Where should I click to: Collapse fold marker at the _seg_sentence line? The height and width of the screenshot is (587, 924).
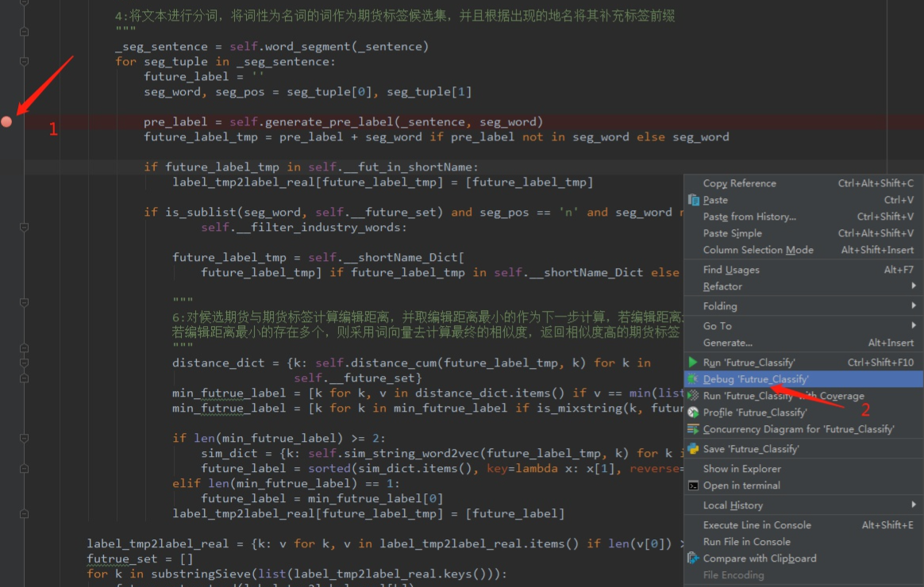pyautogui.click(x=24, y=31)
